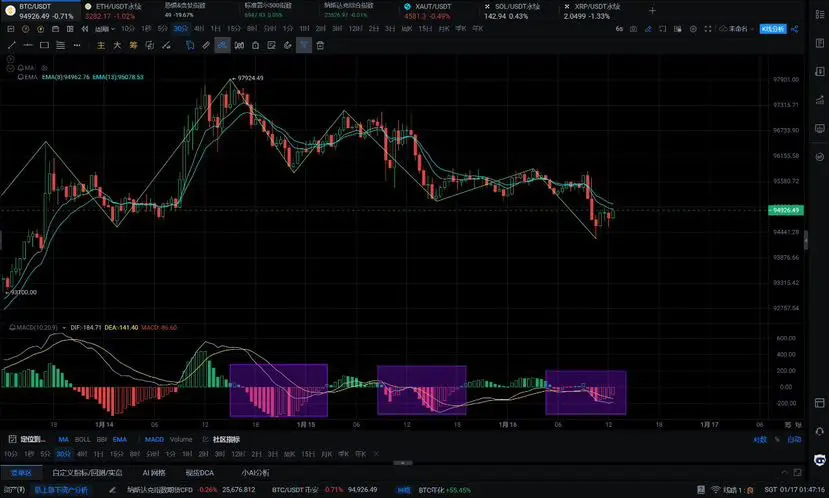Click the blue button beside 资产 in status bar

(61, 490)
